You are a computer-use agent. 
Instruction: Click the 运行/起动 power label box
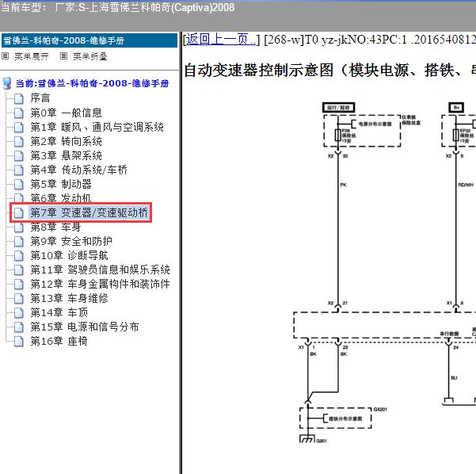coord(338,108)
